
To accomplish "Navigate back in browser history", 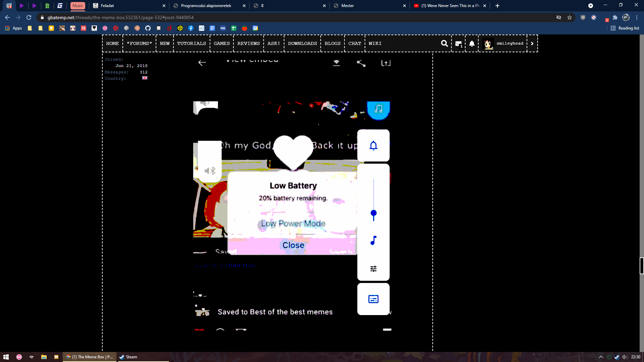I will [x=7, y=17].
